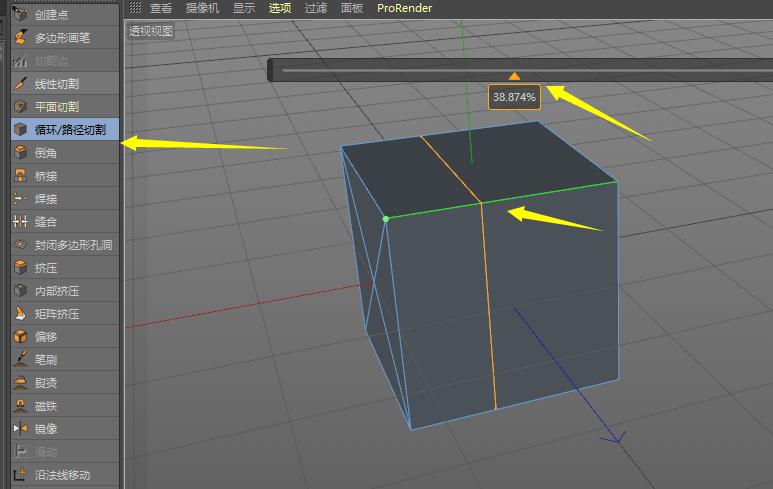Choose the 线性切割 knife icon
This screenshot has width=773, height=489.
(x=20, y=83)
